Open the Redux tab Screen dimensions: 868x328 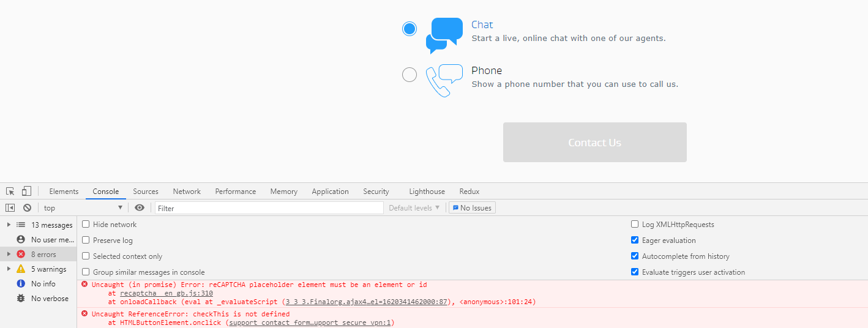pos(470,192)
